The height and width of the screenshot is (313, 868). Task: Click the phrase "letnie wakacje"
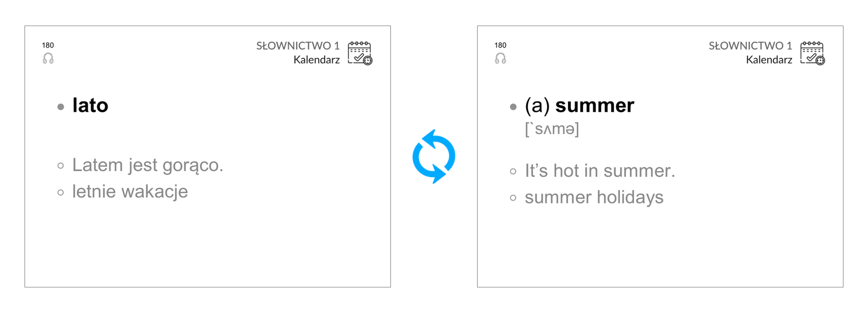tap(130, 191)
